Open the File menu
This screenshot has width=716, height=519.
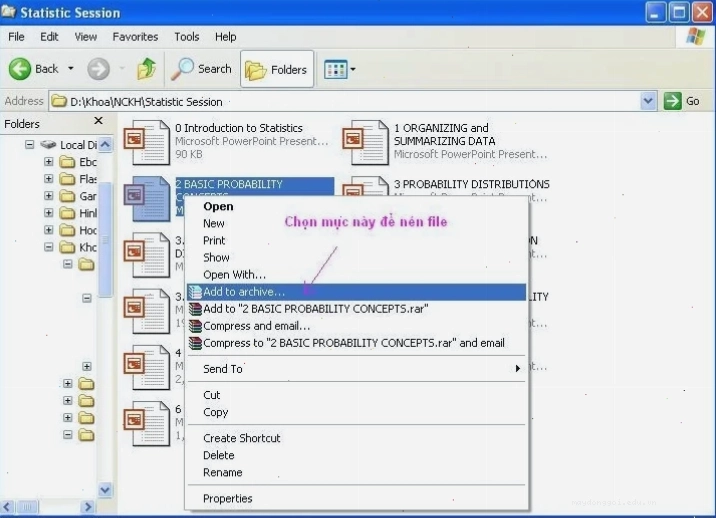(16, 37)
